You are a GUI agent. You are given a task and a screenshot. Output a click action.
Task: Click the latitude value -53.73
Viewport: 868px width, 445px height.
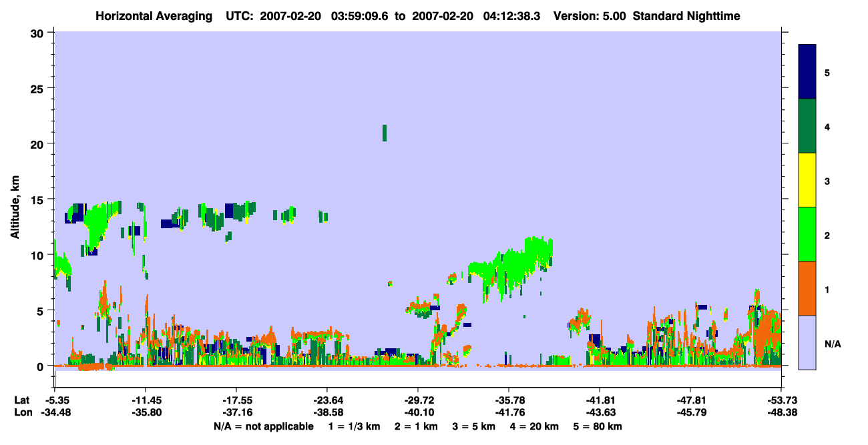click(x=781, y=400)
